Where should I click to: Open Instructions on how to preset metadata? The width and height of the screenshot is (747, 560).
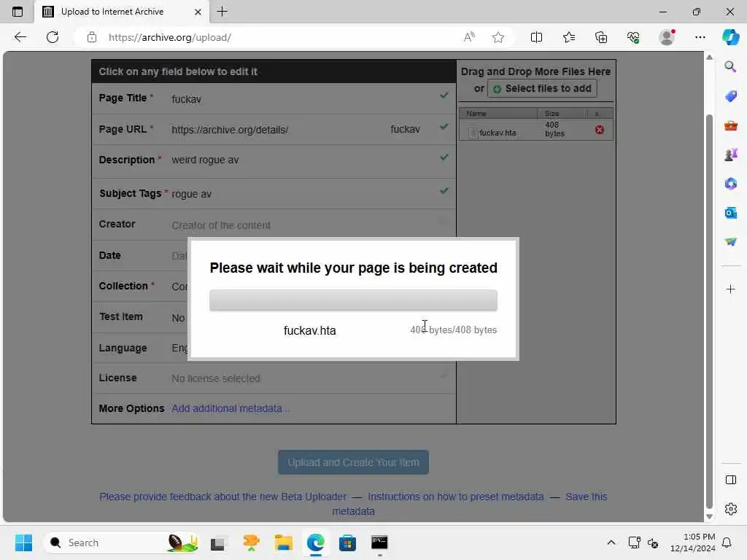click(x=455, y=497)
